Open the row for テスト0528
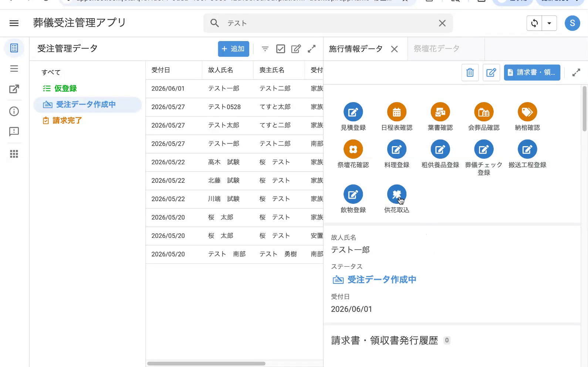This screenshot has height=367, width=588. (x=234, y=107)
